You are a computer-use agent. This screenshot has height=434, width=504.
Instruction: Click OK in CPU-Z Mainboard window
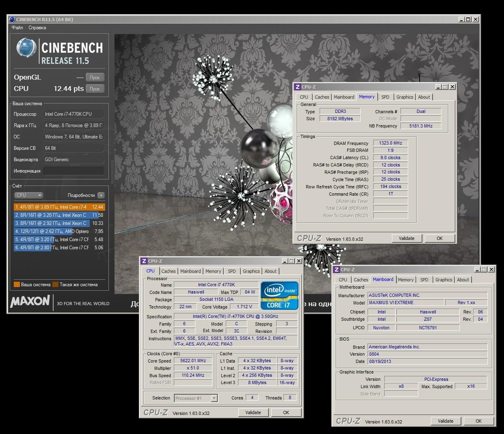(x=478, y=421)
